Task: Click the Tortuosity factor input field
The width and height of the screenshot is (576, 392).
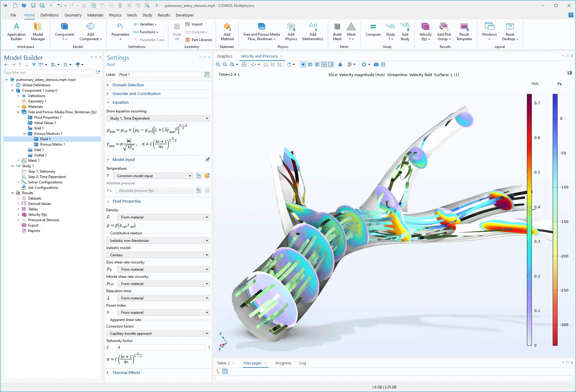Action: pos(161,347)
